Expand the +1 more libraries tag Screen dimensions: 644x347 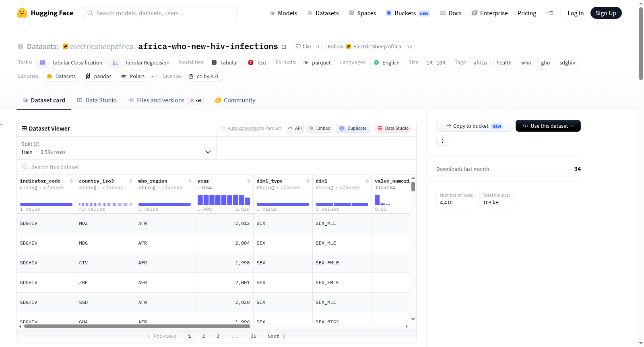(x=155, y=76)
